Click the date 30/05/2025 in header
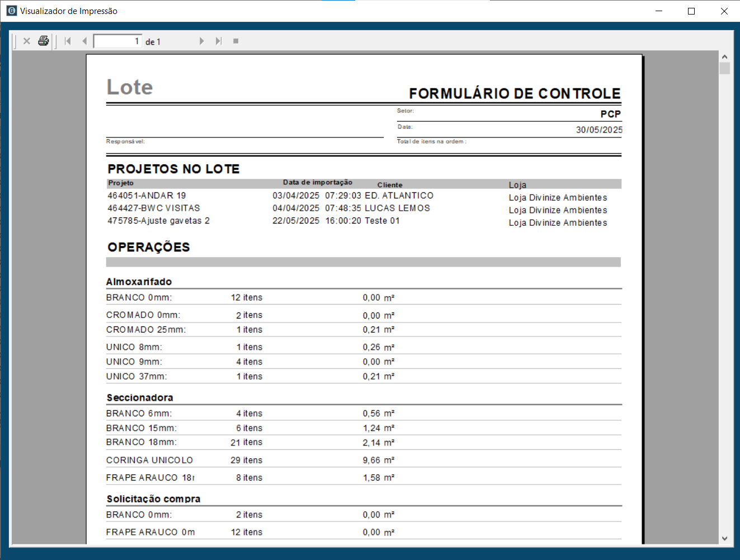The image size is (740, 560). point(599,130)
